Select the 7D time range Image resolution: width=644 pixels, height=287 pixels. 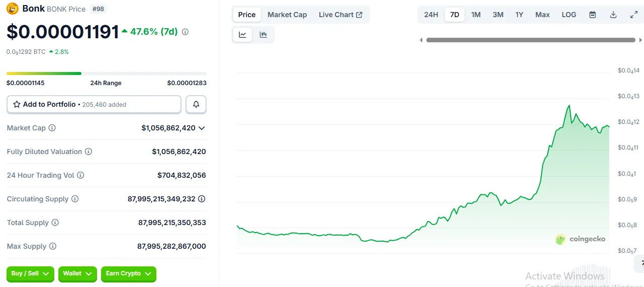pos(454,15)
